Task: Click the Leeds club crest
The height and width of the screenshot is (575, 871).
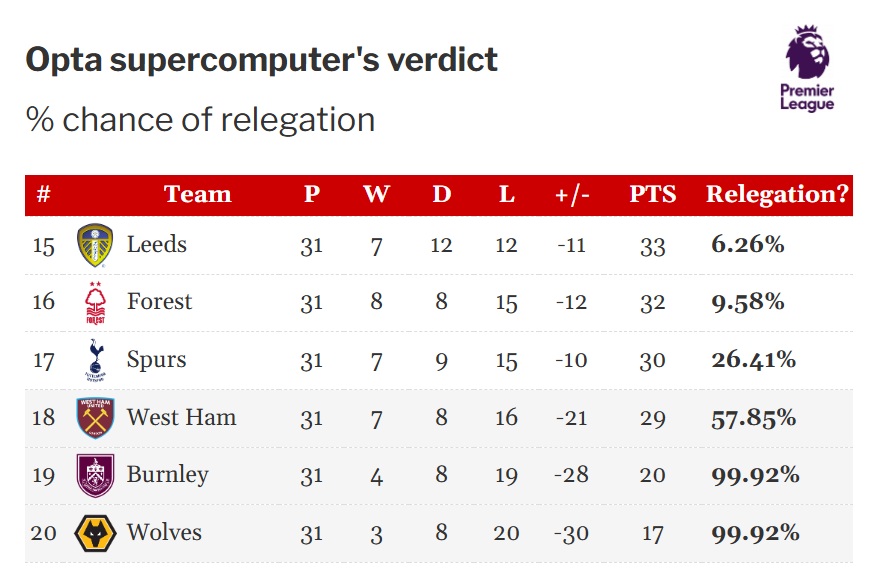Action: coord(95,245)
